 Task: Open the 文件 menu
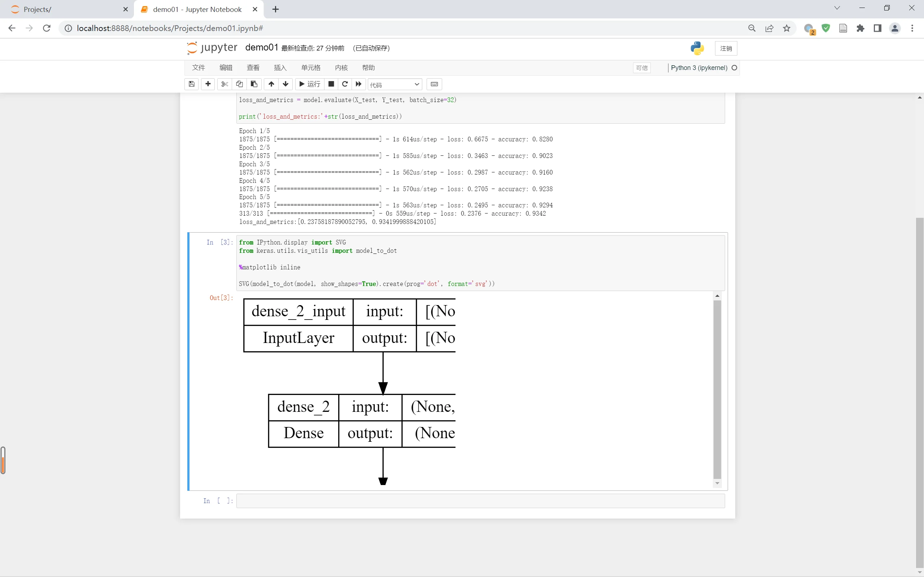click(x=198, y=67)
